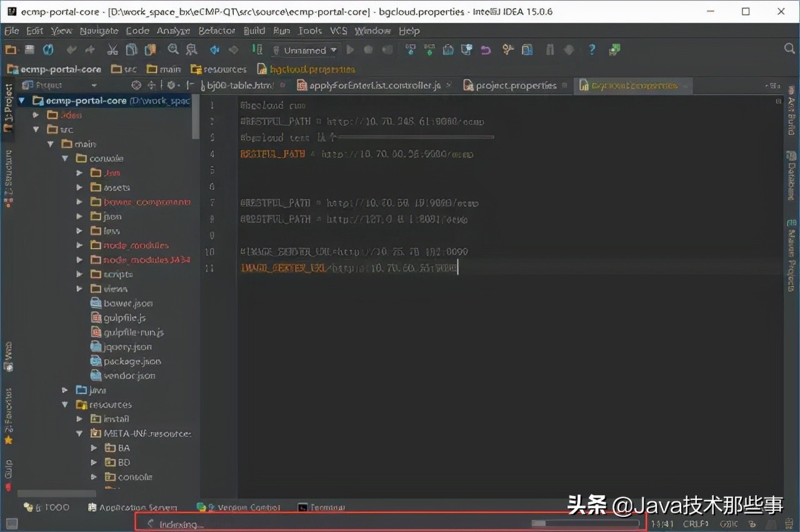The width and height of the screenshot is (800, 532).
Task: Collapse the console folder node
Action: click(x=64, y=159)
